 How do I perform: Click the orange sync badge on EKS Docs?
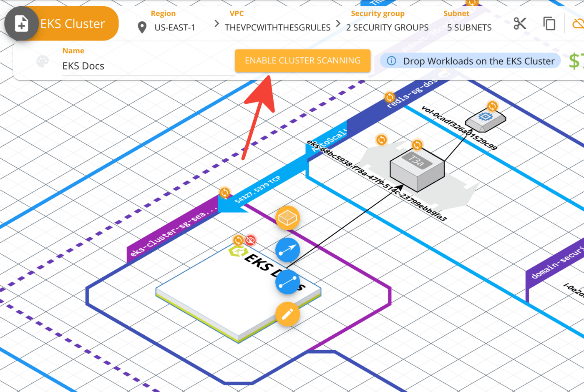pyautogui.click(x=238, y=240)
